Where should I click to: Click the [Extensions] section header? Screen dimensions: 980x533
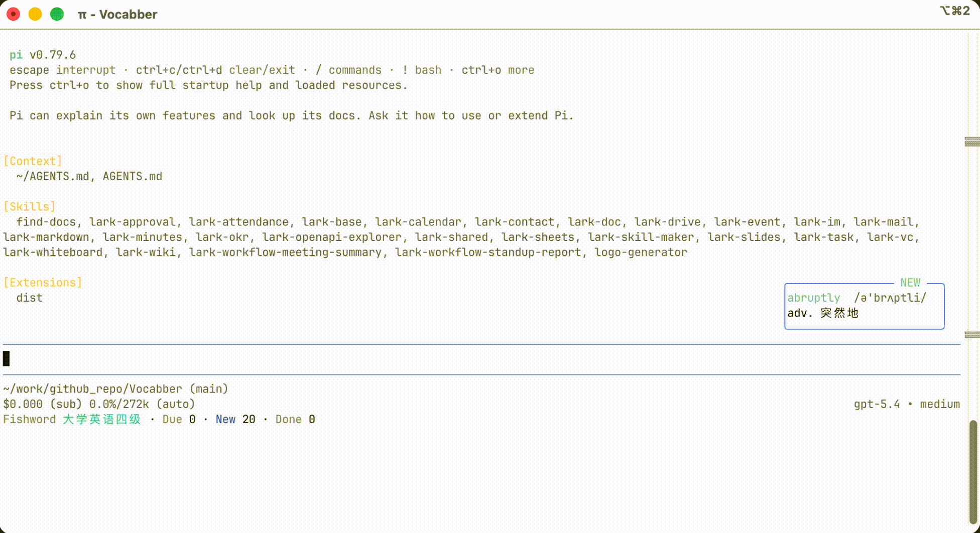(43, 283)
